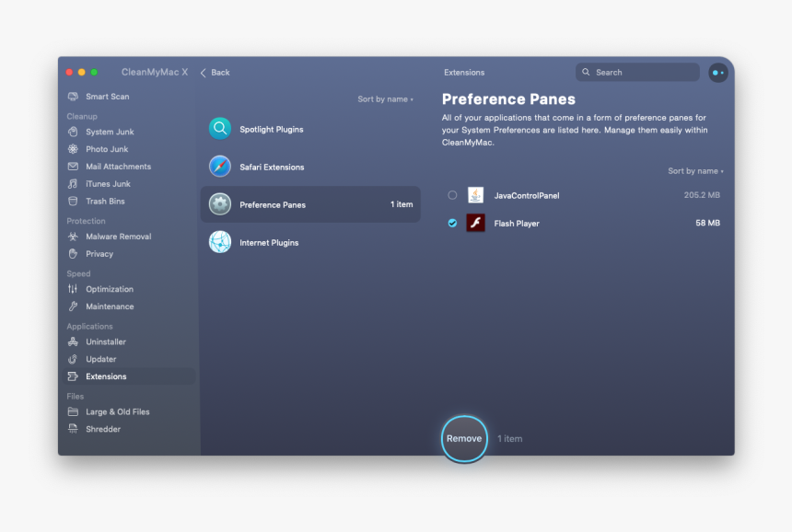Click the System Junk icon in sidebar

tap(74, 132)
